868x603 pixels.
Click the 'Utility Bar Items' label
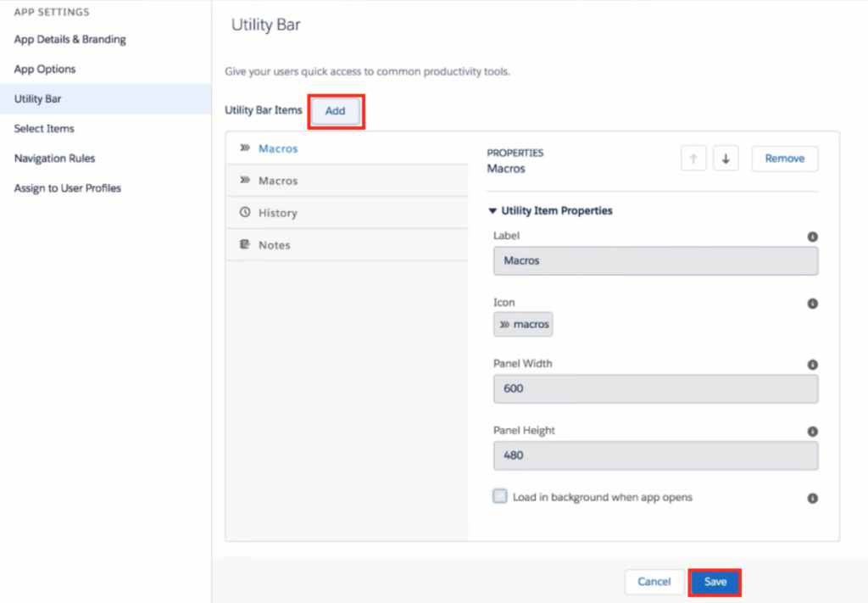pos(264,110)
